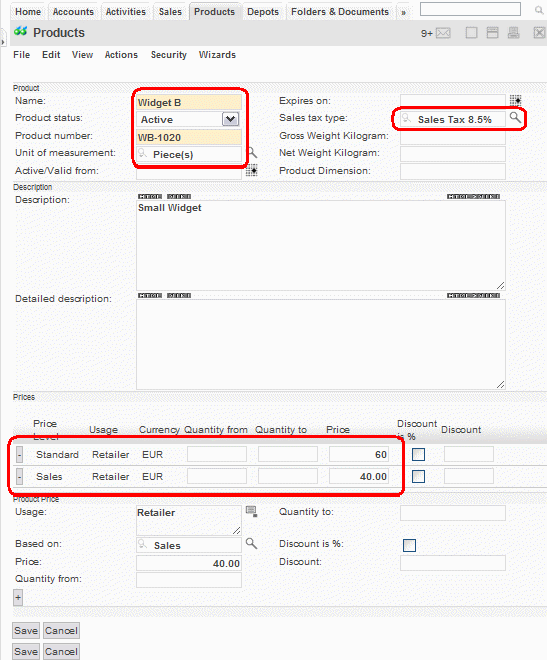Remove the Standard price row with minus button
This screenshot has height=660, width=547.
tap(19, 455)
